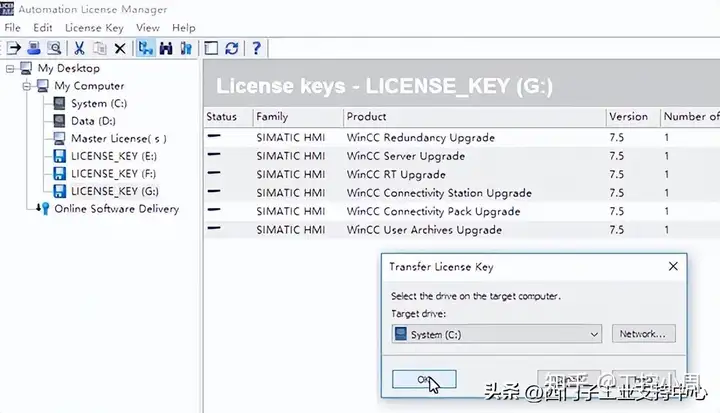Click the Master License(s) computer icon
This screenshot has height=413, width=720.
point(59,138)
